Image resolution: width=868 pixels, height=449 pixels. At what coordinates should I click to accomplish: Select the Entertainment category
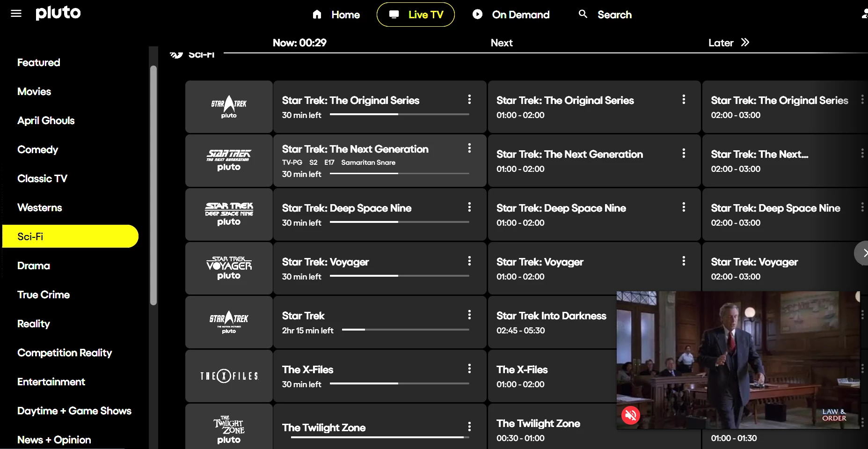(51, 382)
